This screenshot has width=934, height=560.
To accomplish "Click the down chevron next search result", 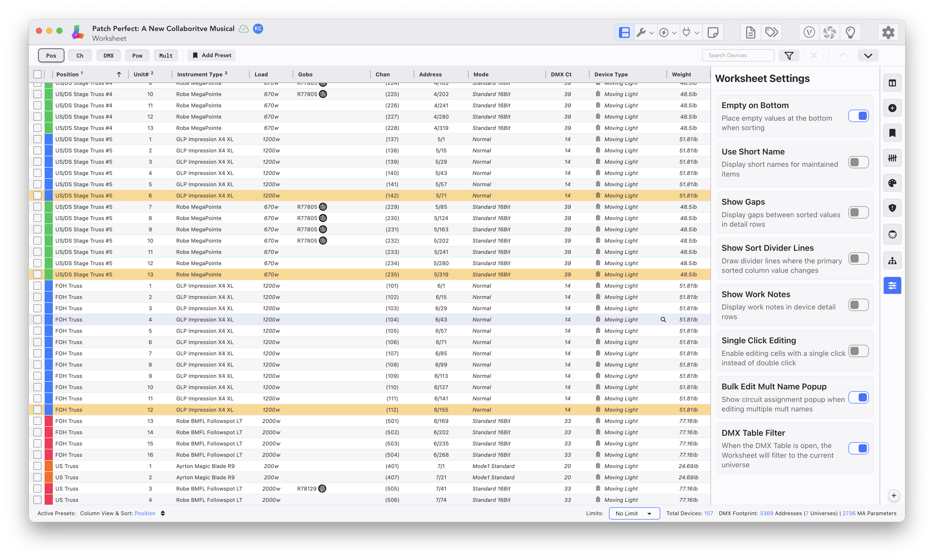I will (868, 56).
